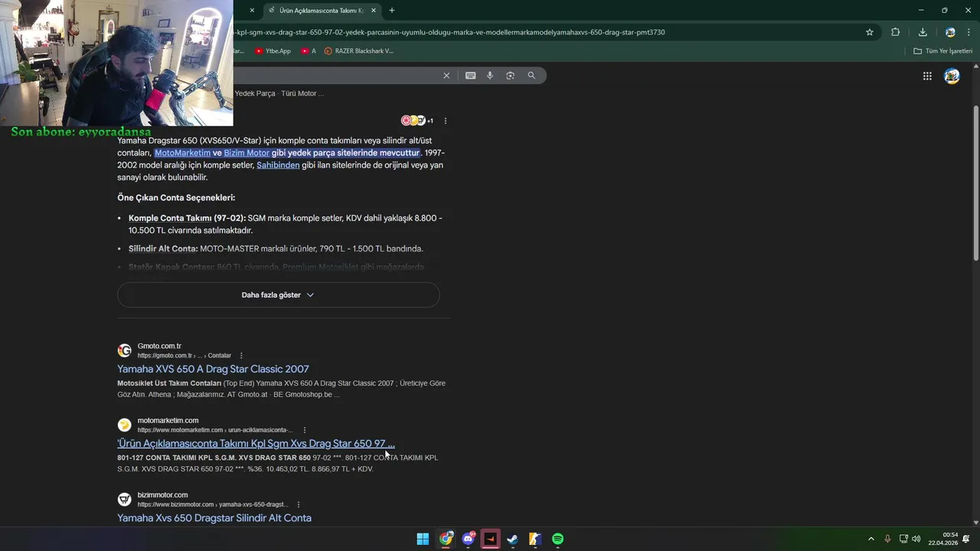Open Discord from the taskbar
Viewport: 980px width, 551px height.
(x=468, y=539)
